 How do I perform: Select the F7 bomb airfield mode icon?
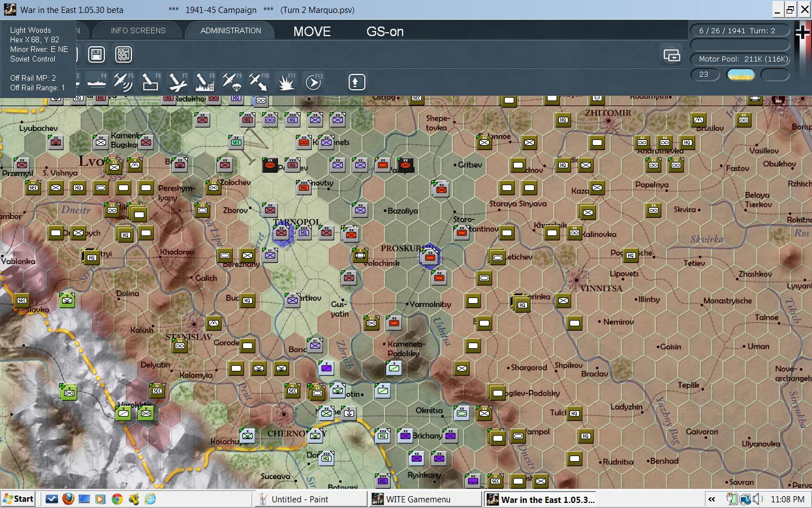(x=177, y=82)
